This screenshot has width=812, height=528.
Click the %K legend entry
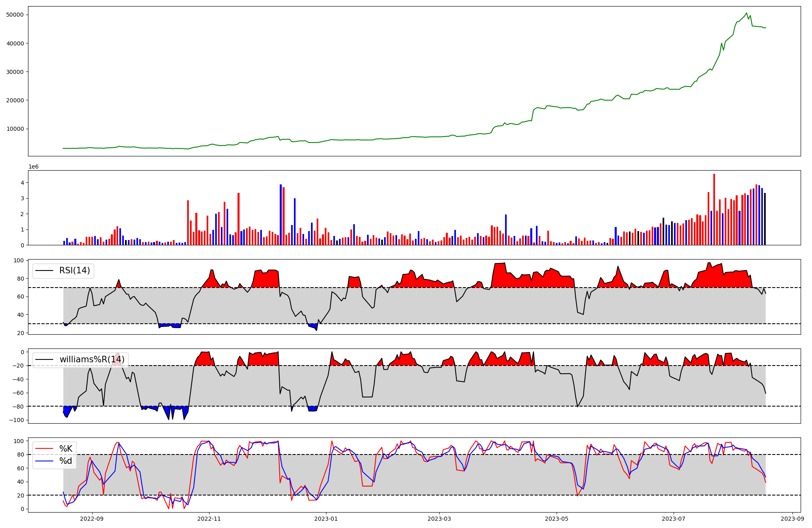pyautogui.click(x=66, y=449)
